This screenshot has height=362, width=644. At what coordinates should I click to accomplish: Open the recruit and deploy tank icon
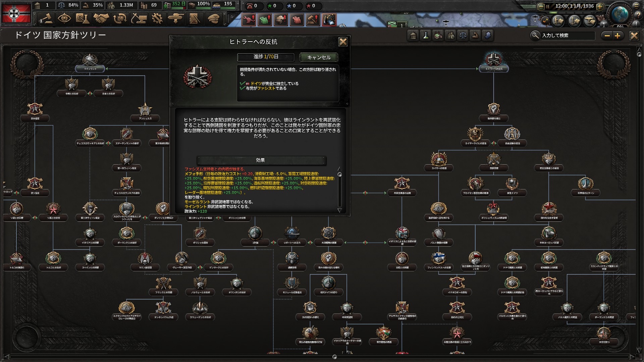pyautogui.click(x=176, y=18)
